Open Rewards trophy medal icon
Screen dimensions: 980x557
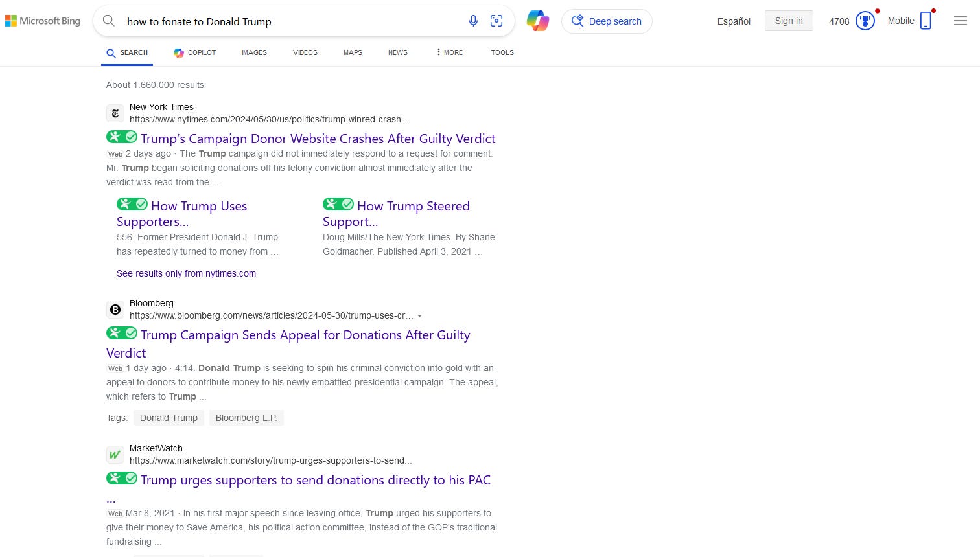[x=865, y=21]
